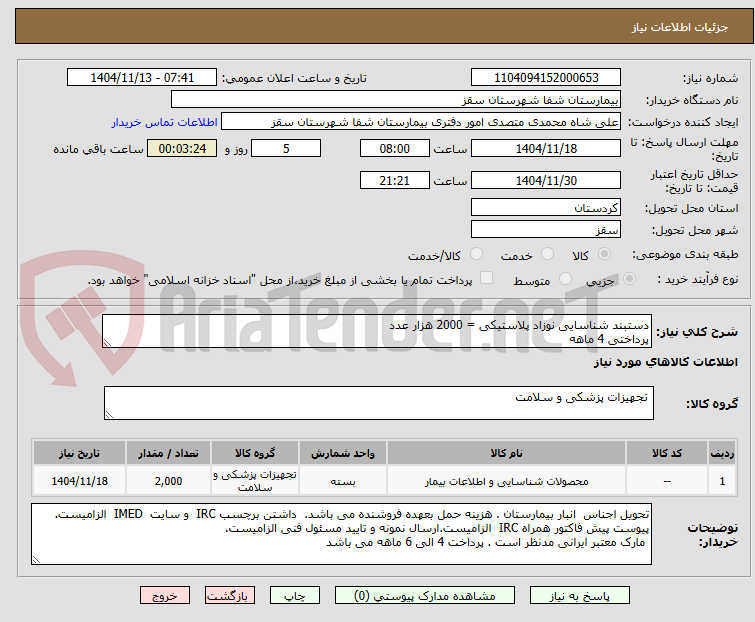Screen dimensions: 755x622
Task: Click the cell محصولات شناسایی و اطلاعات بیمار
Action: point(507,480)
